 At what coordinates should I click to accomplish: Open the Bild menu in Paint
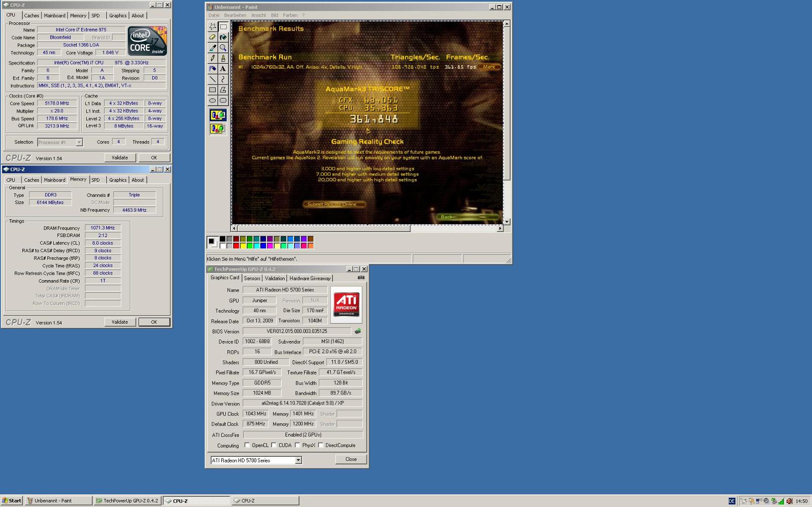tap(275, 15)
